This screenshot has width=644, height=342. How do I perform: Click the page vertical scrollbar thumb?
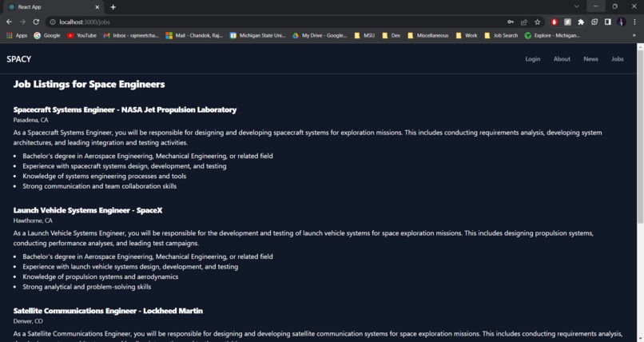point(640,137)
